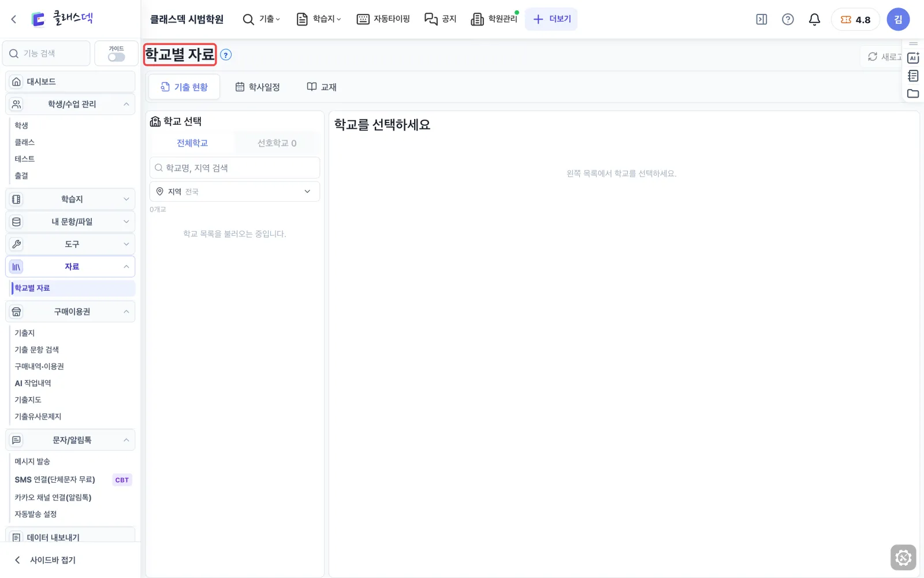
Task: Open 기출 문항 검색 in sidebar
Action: click(37, 350)
